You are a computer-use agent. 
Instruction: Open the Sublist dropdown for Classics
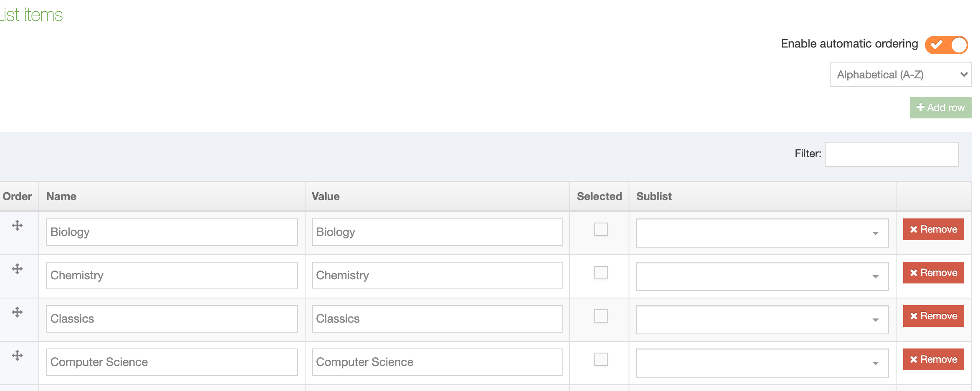click(762, 320)
